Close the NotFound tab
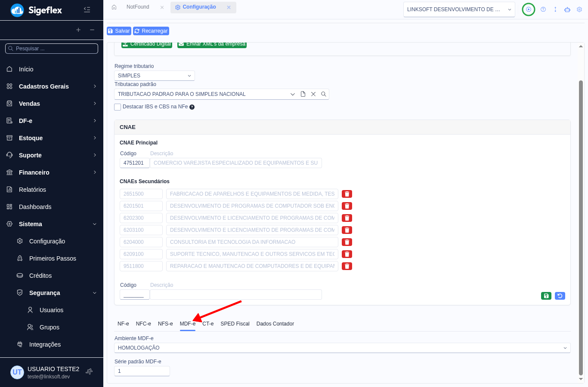This screenshot has width=588, height=387. tap(162, 7)
